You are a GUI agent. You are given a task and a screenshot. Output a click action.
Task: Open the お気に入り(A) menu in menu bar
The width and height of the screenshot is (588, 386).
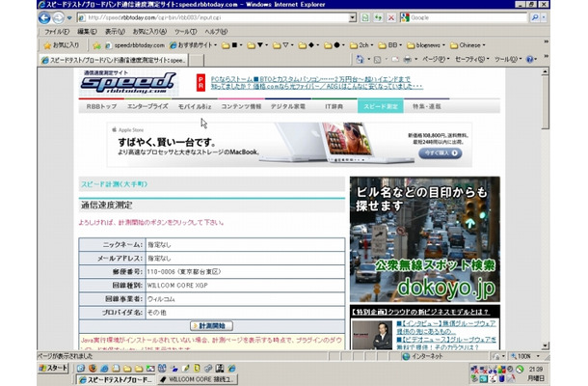149,32
